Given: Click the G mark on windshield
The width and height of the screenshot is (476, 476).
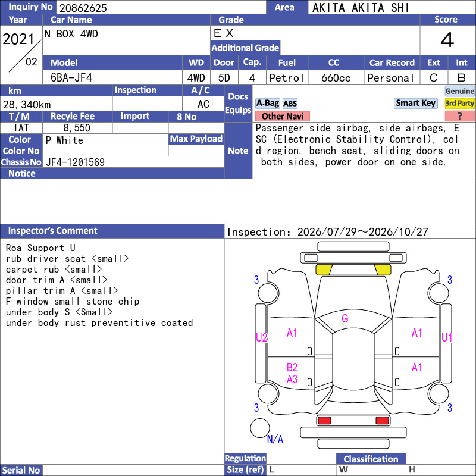Looking at the screenshot, I should pos(345,318).
